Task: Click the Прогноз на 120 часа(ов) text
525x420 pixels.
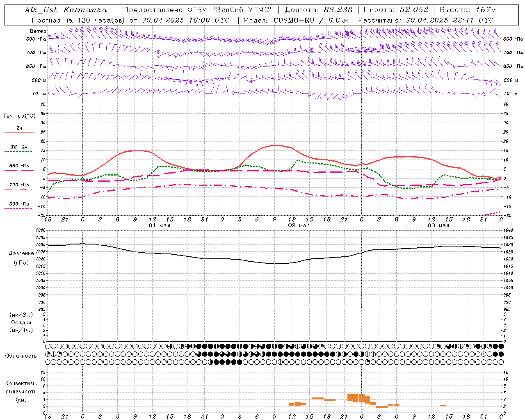Action: coord(78,20)
